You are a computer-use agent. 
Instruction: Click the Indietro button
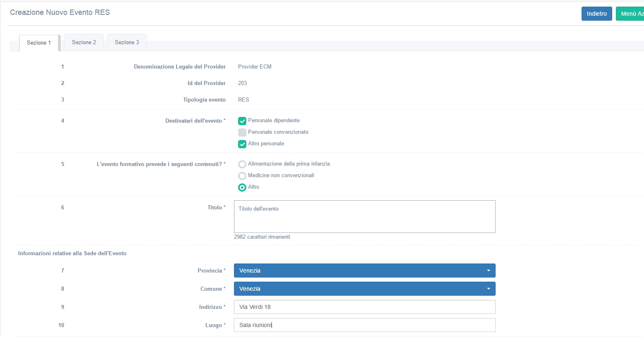596,14
